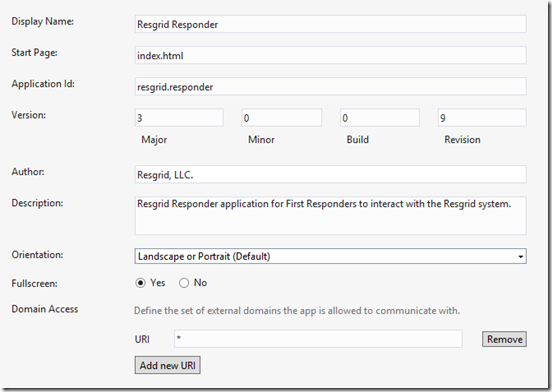Image resolution: width=552 pixels, height=392 pixels.
Task: Click Add new URI button
Action: click(x=168, y=365)
